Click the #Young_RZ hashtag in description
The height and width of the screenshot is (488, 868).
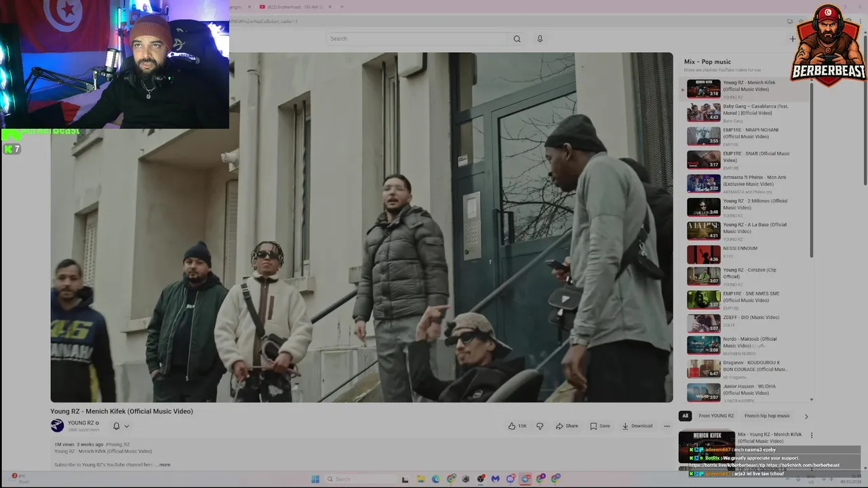click(118, 445)
